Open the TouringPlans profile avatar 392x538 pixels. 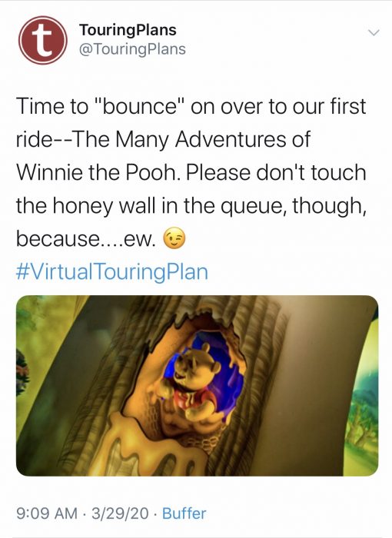(42, 40)
